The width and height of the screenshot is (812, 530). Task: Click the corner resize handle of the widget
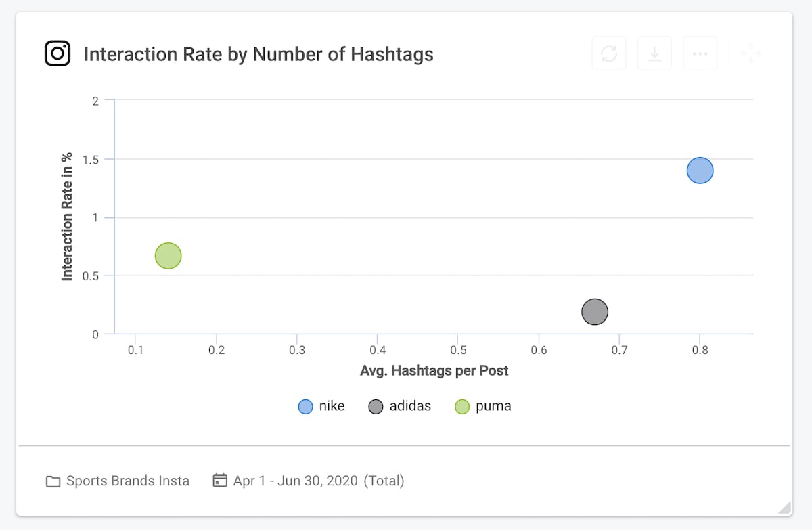click(x=784, y=507)
